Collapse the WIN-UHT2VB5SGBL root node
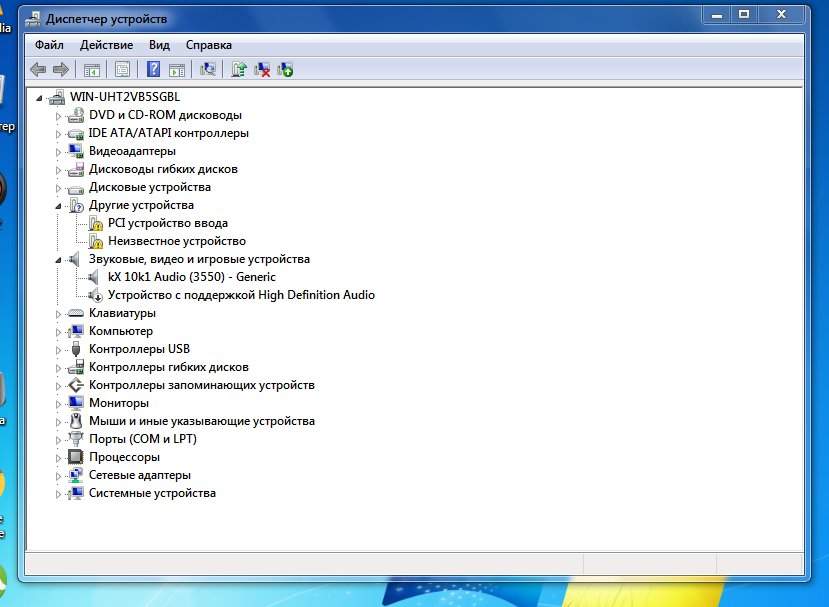Screen dimensions: 829x607 point(39,97)
